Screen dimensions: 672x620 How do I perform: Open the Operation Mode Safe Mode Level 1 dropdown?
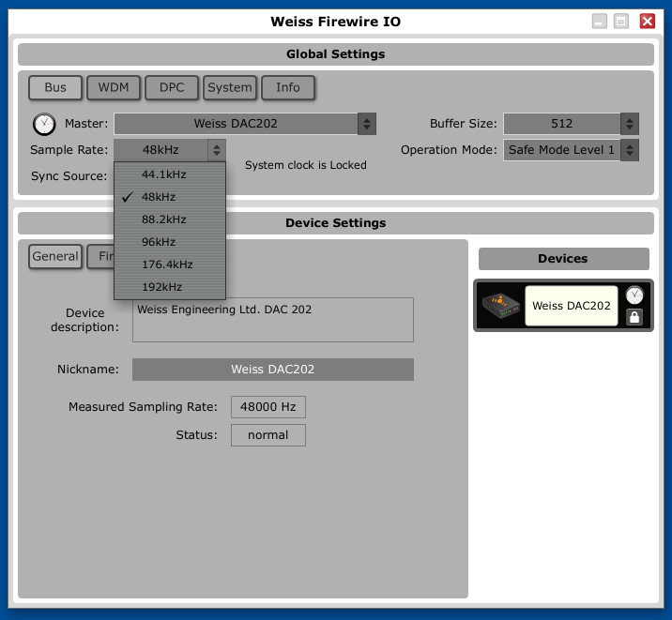(x=572, y=150)
